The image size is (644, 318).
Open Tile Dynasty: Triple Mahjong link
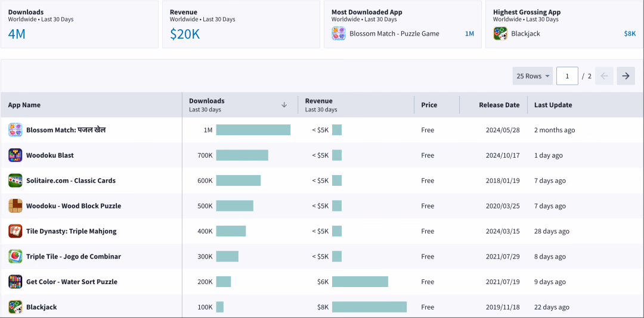[71, 231]
